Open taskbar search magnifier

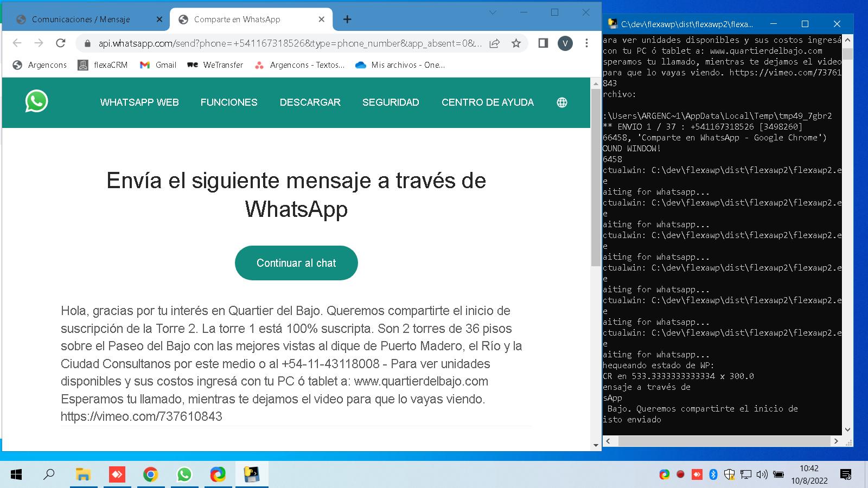(49, 475)
